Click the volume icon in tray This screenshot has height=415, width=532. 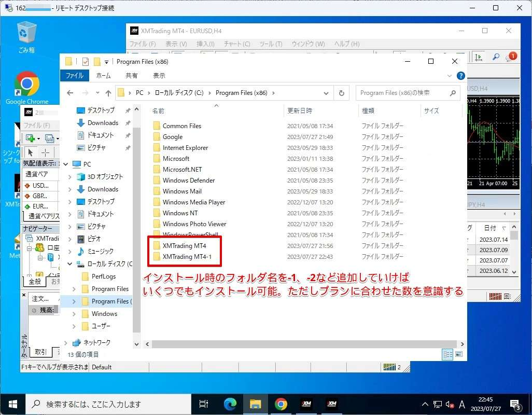(450, 405)
